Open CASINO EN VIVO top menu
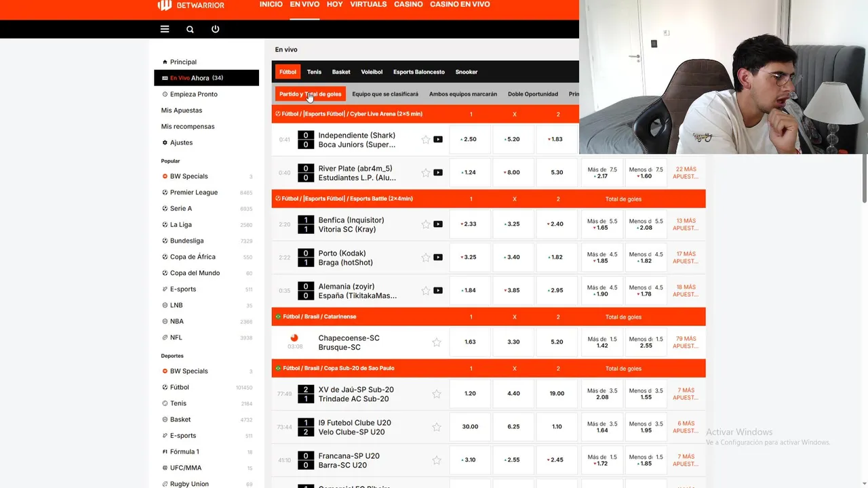 tap(460, 4)
